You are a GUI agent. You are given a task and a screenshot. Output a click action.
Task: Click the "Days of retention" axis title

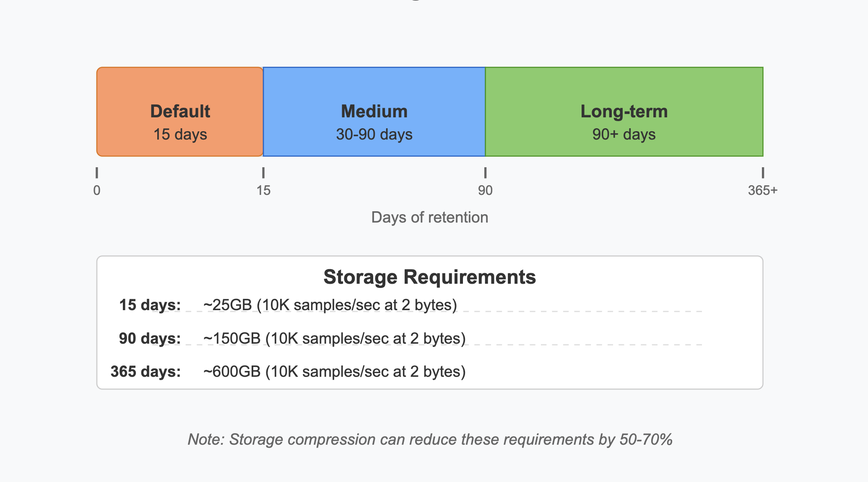(x=429, y=218)
